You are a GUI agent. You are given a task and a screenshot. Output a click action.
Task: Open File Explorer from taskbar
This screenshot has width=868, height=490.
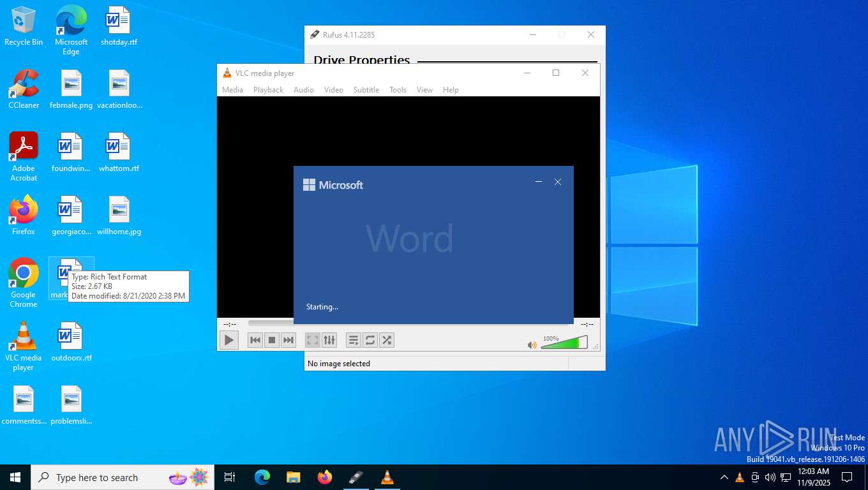tap(294, 477)
